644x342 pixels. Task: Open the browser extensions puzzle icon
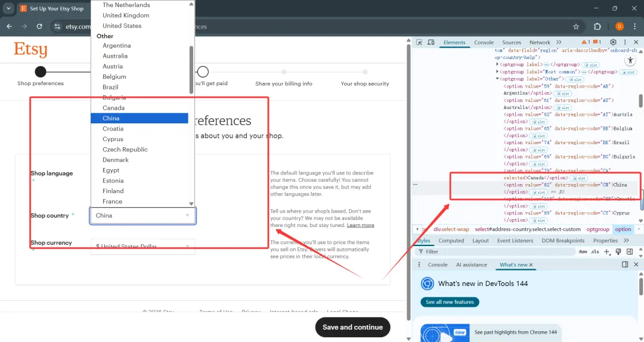pyautogui.click(x=597, y=26)
